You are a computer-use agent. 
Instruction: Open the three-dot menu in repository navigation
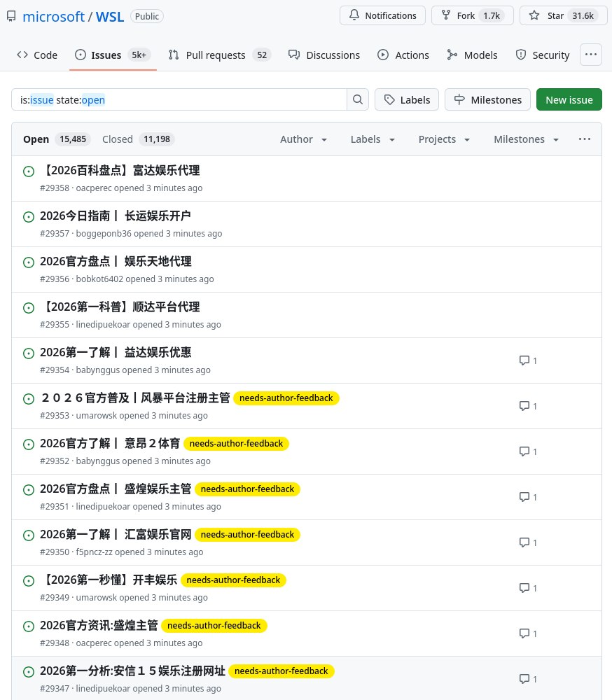point(591,55)
